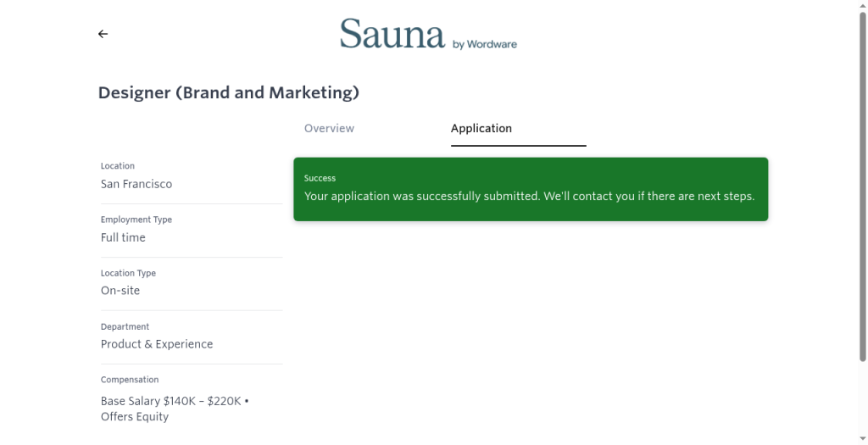The image size is (868, 445).
Task: Click the green Success banner
Action: [531, 189]
